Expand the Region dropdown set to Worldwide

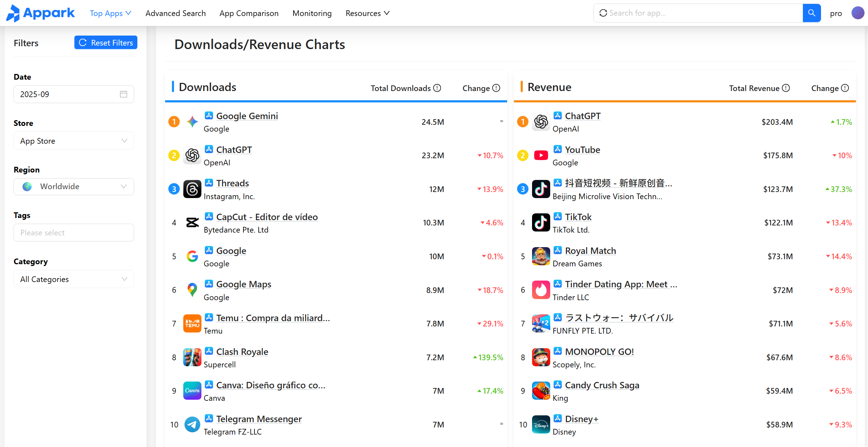coord(74,187)
